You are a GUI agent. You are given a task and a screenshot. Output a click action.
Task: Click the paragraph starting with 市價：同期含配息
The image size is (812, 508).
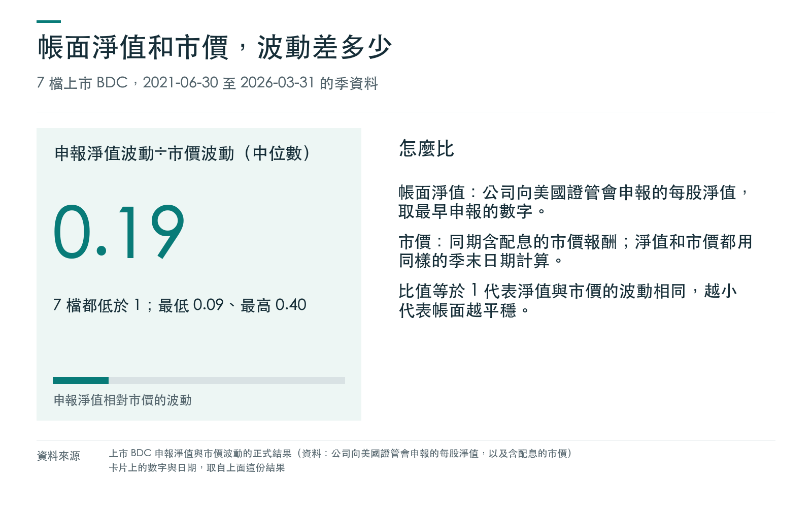tap(576, 251)
